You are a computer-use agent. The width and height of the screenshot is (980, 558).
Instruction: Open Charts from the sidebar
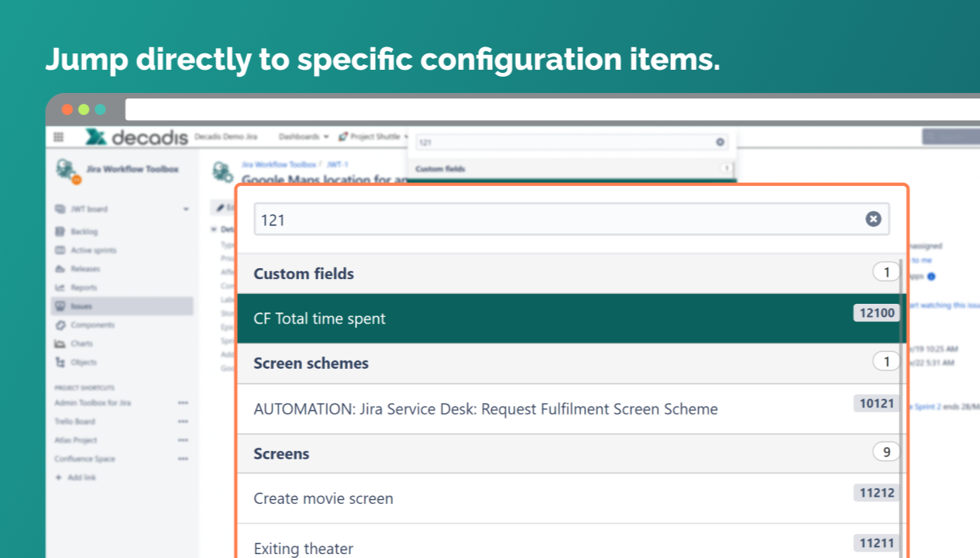click(81, 343)
